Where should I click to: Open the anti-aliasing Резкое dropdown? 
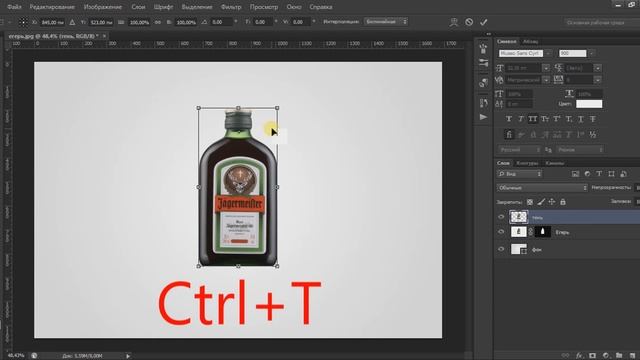580,150
